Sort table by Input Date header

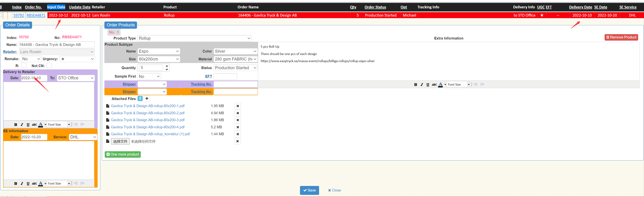56,7
